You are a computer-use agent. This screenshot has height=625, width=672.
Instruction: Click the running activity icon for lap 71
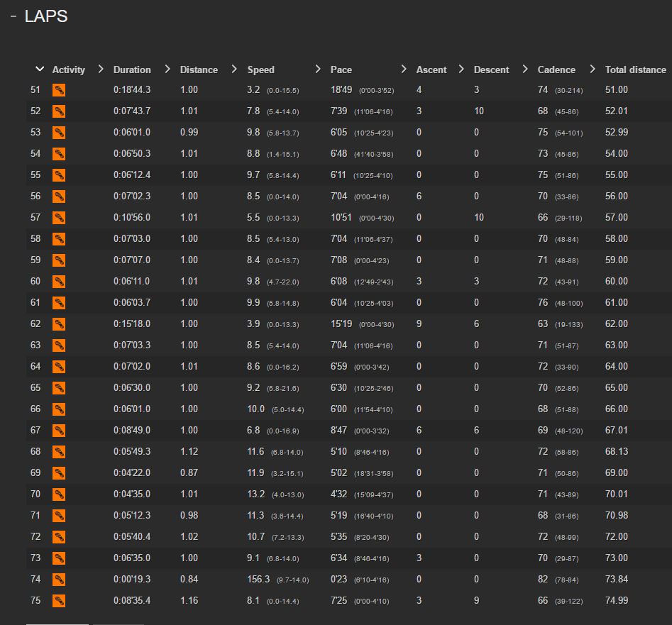pos(59,515)
